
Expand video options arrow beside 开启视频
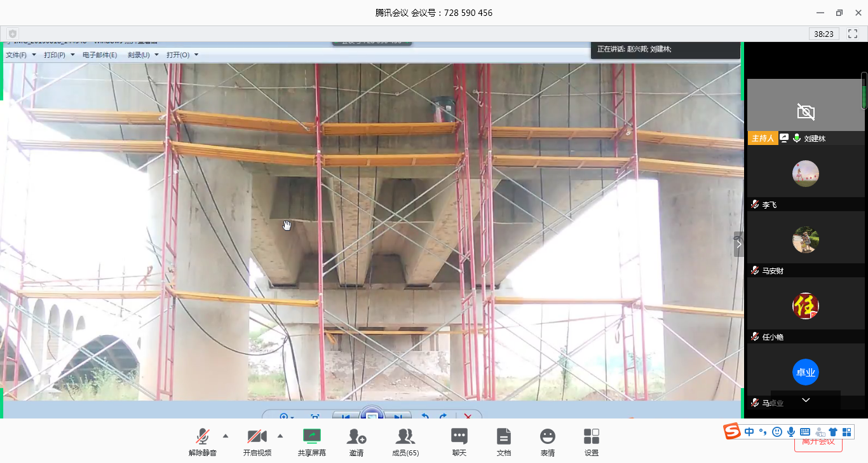point(280,436)
